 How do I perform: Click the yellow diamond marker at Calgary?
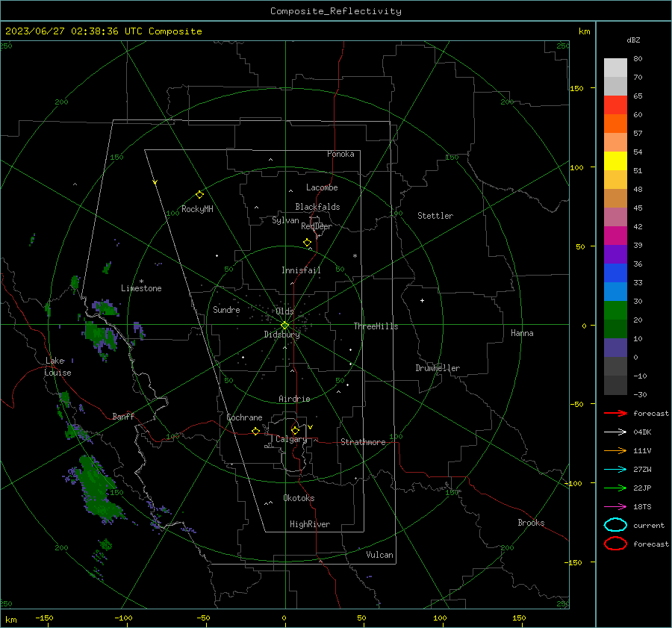pos(295,430)
